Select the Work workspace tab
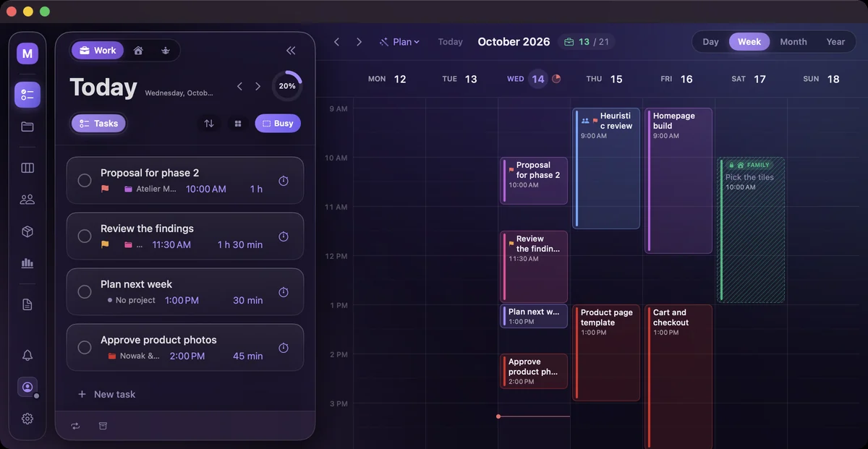The image size is (868, 449). pos(98,51)
